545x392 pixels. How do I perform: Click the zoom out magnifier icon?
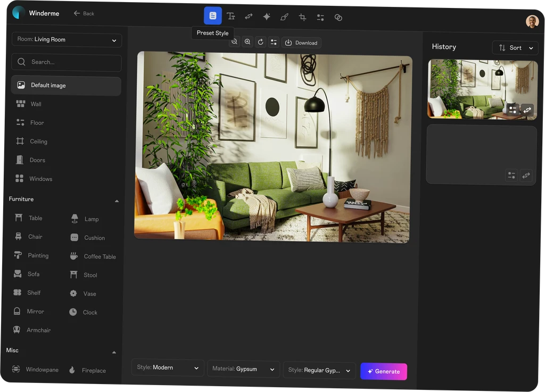(234, 42)
